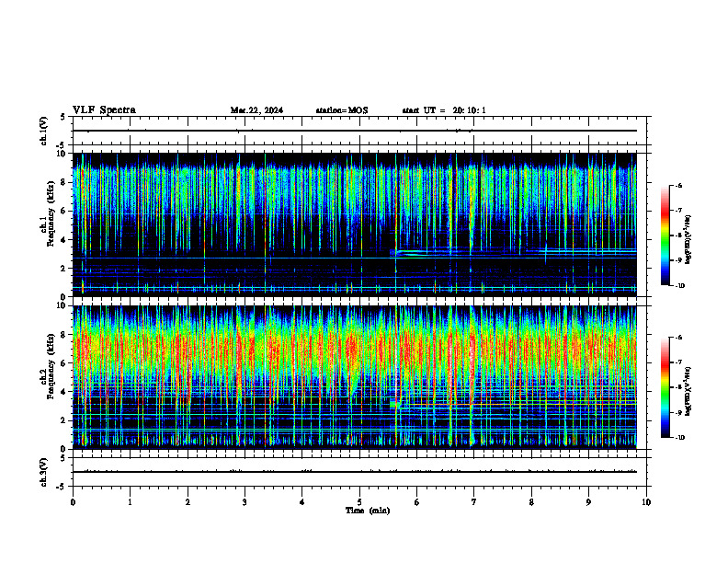Viewport: 728px width, 563px height.
Task: Click the "Time (min)" axis title
Action: pyautogui.click(x=368, y=511)
